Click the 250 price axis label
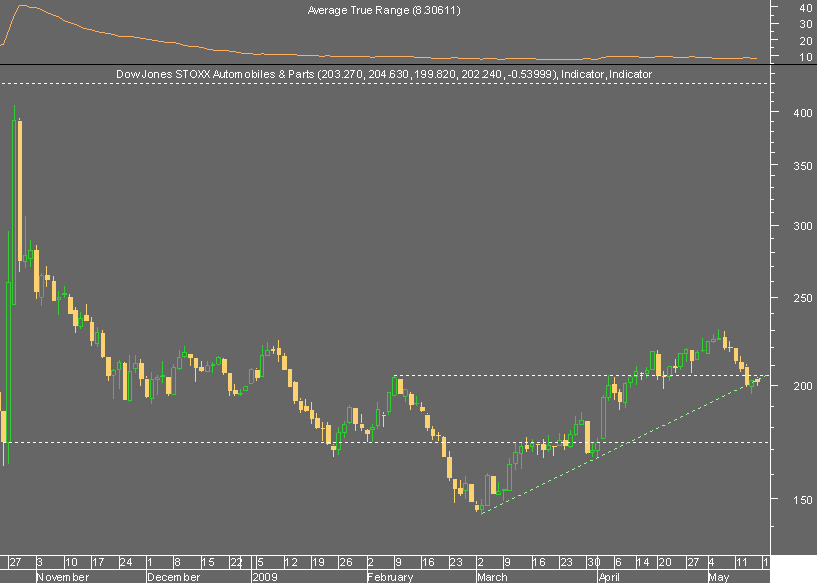 click(x=802, y=298)
